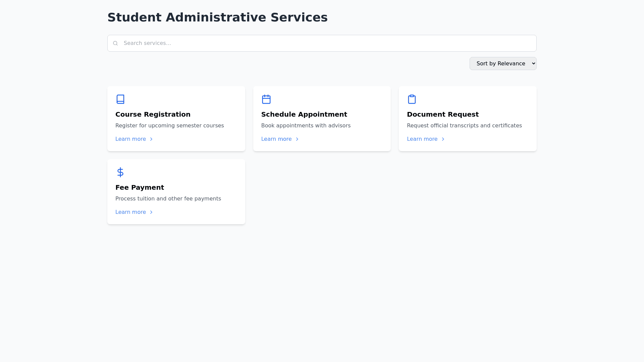Screen dimensions: 644x362
Task: Click chevron arrow beside Course Registration Learn more
Action: click(151, 139)
